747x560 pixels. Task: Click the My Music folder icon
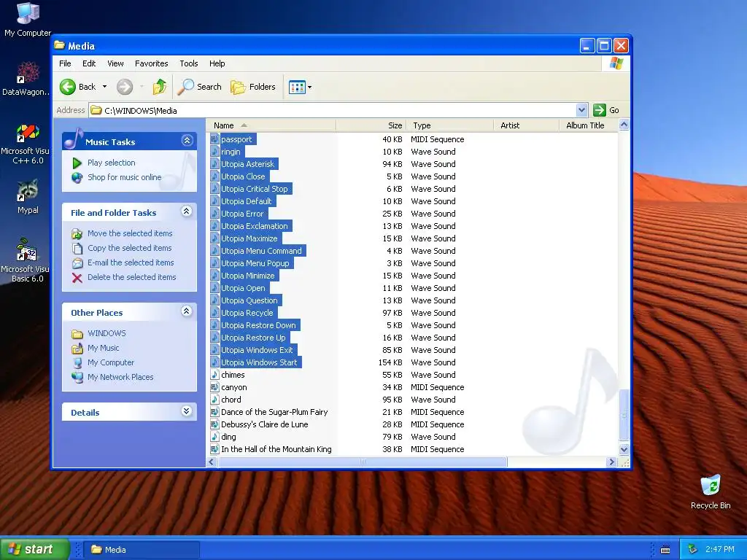tap(77, 348)
